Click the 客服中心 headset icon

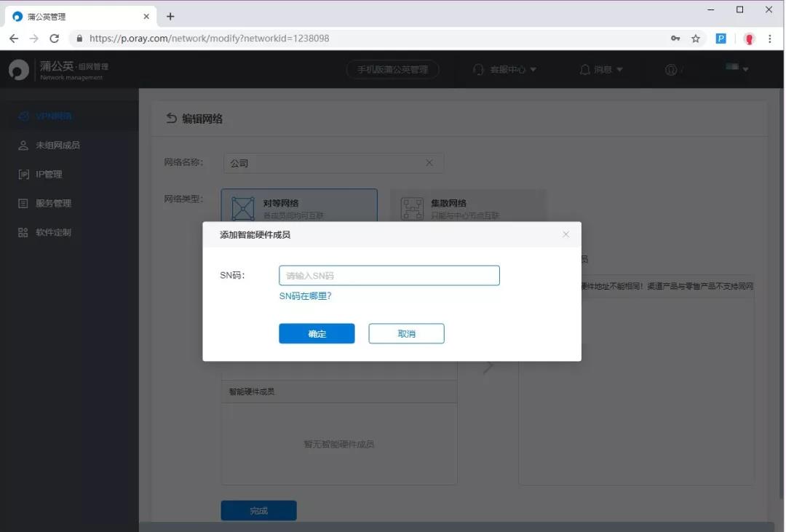[478, 69]
